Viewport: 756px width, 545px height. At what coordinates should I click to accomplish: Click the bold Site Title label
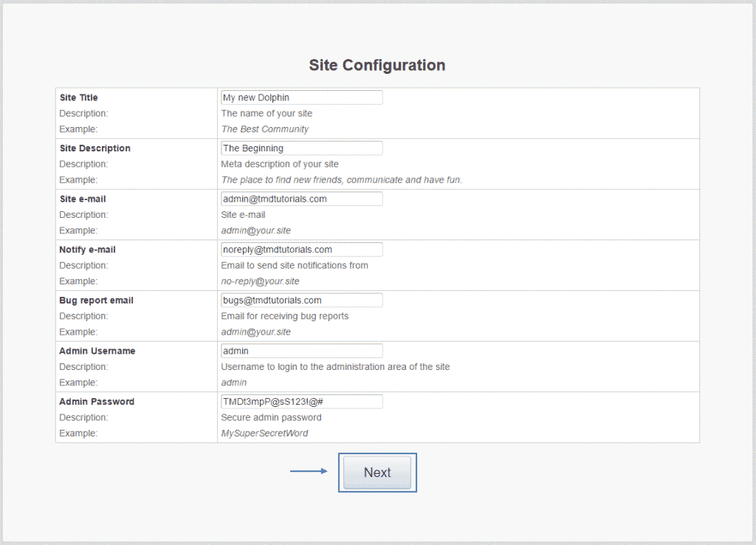(x=78, y=97)
